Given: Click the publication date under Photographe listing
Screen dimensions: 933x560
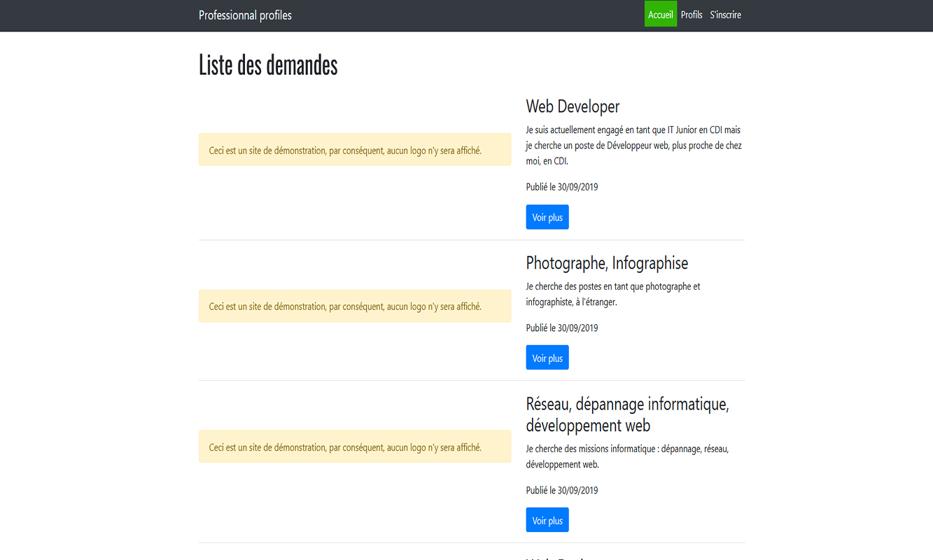Looking at the screenshot, I should click(561, 327).
